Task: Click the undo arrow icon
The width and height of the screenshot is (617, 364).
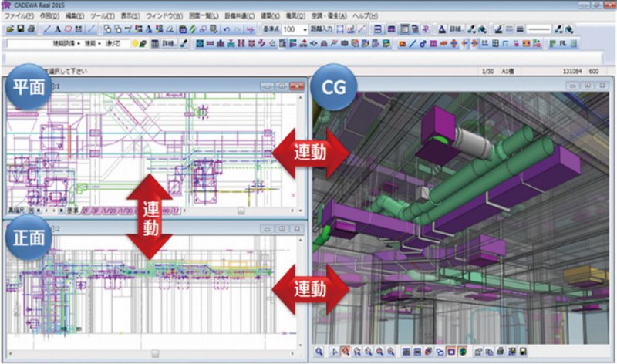Action: [225, 29]
